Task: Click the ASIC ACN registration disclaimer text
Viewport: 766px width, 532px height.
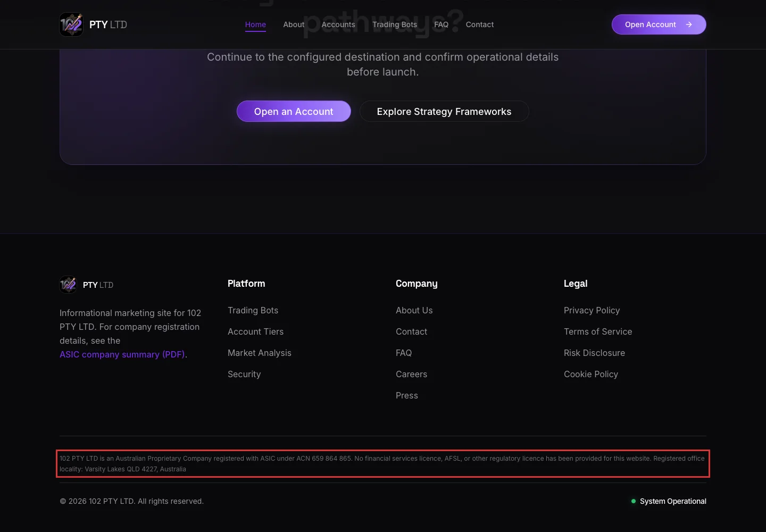Action: tap(382, 464)
